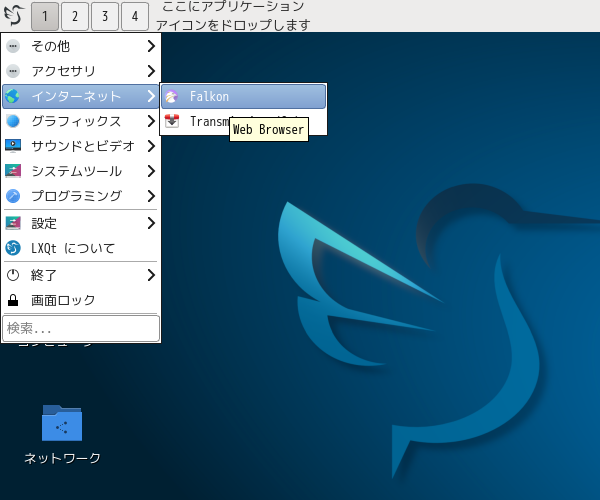Click the プログラミング hammer icon
The image size is (600, 500).
pyautogui.click(x=13, y=196)
